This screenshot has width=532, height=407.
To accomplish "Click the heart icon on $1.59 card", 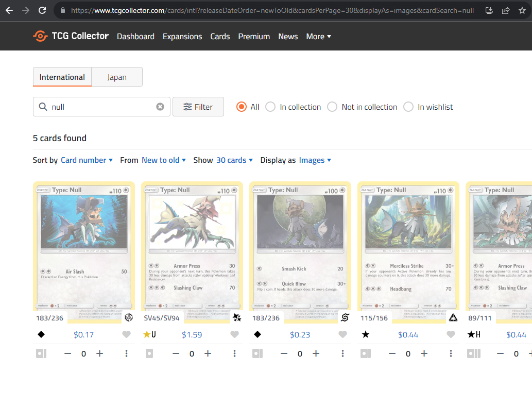I will [x=234, y=334].
